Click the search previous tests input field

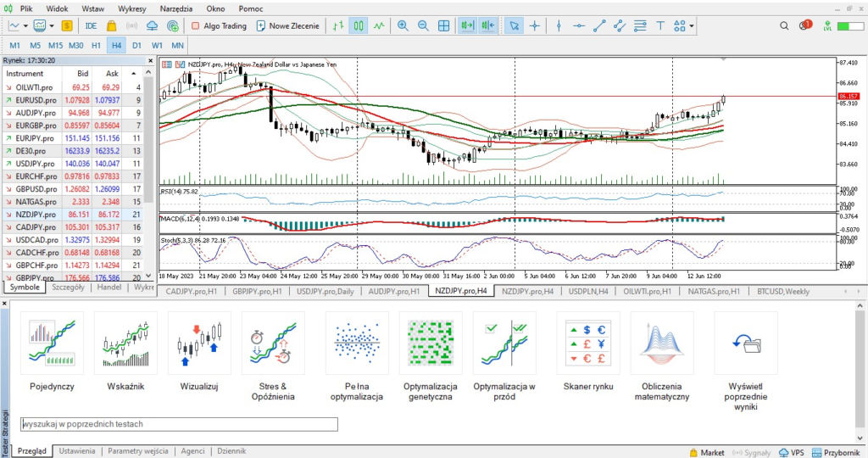pyautogui.click(x=179, y=424)
